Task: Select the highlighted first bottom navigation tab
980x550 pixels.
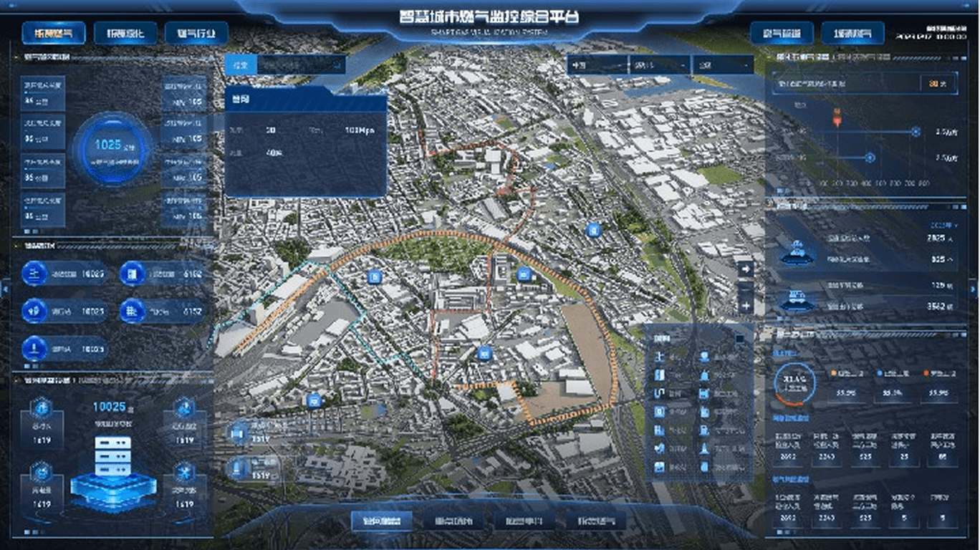Action: tap(382, 521)
